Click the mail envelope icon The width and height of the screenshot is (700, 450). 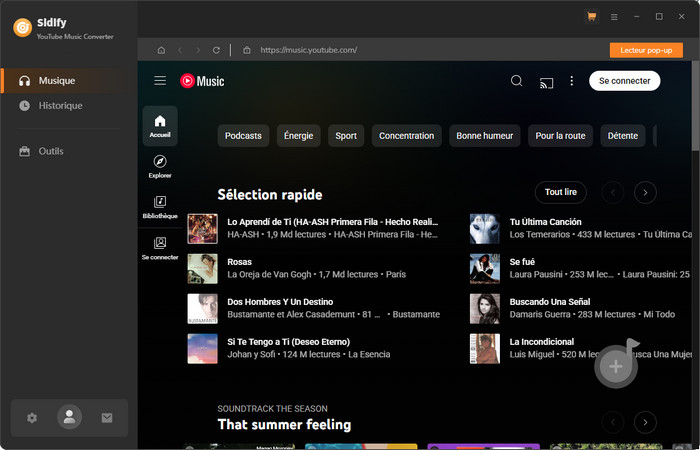[107, 418]
